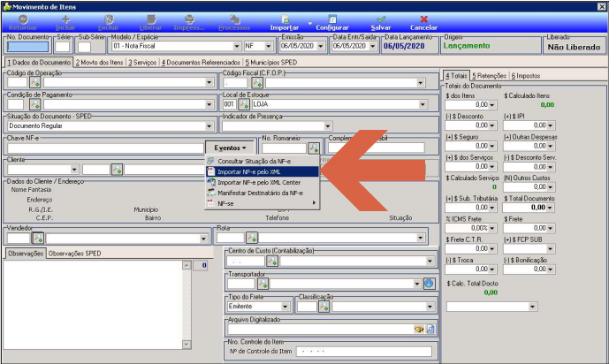This screenshot has height=364, width=609.
Task: Open lookup for Classificação
Action: coord(324,307)
